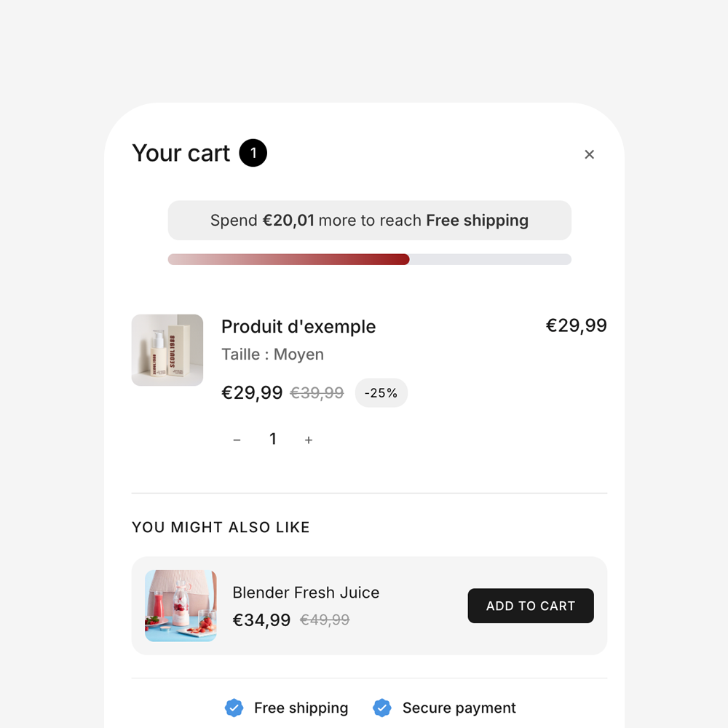Click the free shipping progress bar
Image resolution: width=728 pixels, height=728 pixels.
click(369, 258)
